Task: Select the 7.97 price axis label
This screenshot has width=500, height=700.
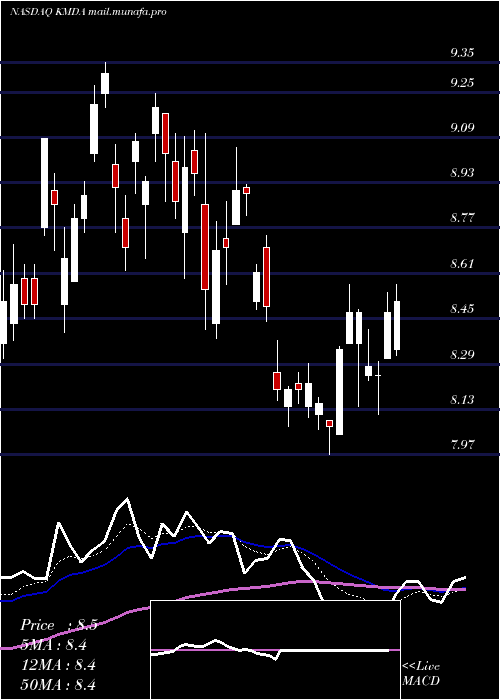Action: click(462, 445)
